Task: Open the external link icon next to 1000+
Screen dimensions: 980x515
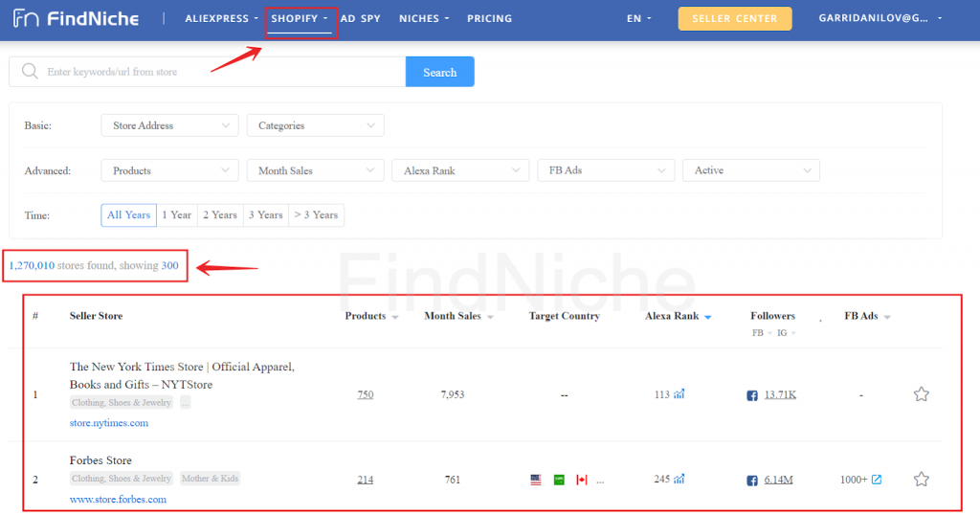Action: (877, 480)
